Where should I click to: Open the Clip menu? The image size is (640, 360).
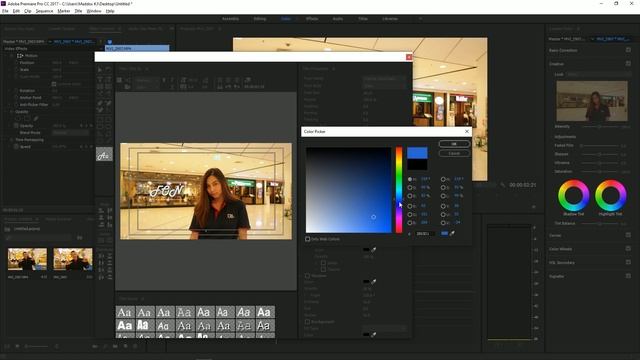28,11
